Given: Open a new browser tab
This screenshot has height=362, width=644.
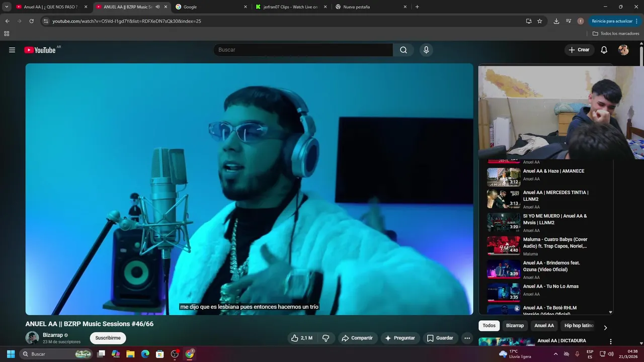Looking at the screenshot, I should click(x=417, y=7).
